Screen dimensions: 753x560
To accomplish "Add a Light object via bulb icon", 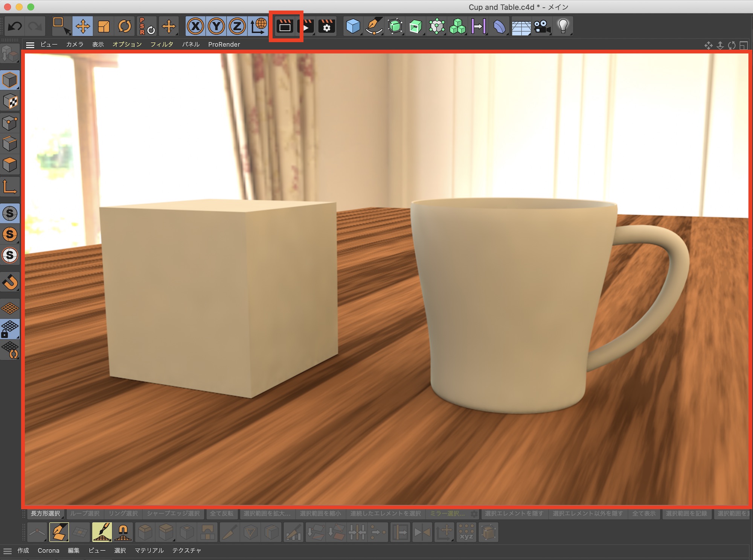I will [x=563, y=26].
